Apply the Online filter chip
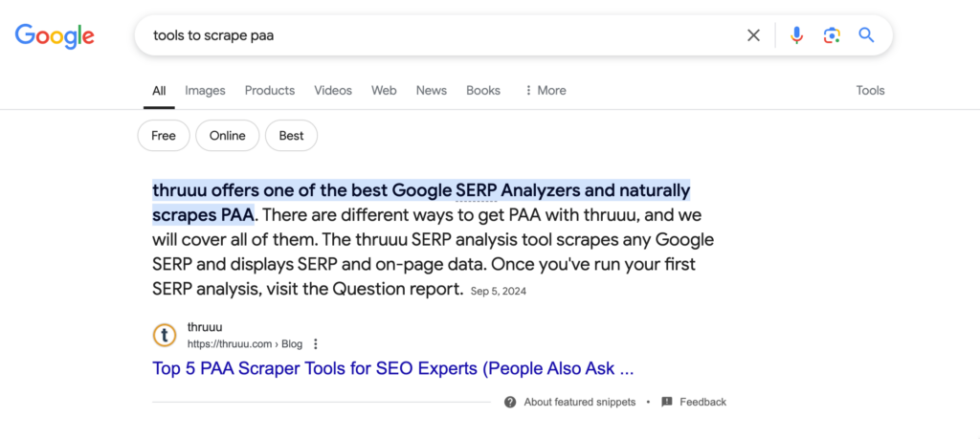This screenshot has height=439, width=980. point(228,136)
